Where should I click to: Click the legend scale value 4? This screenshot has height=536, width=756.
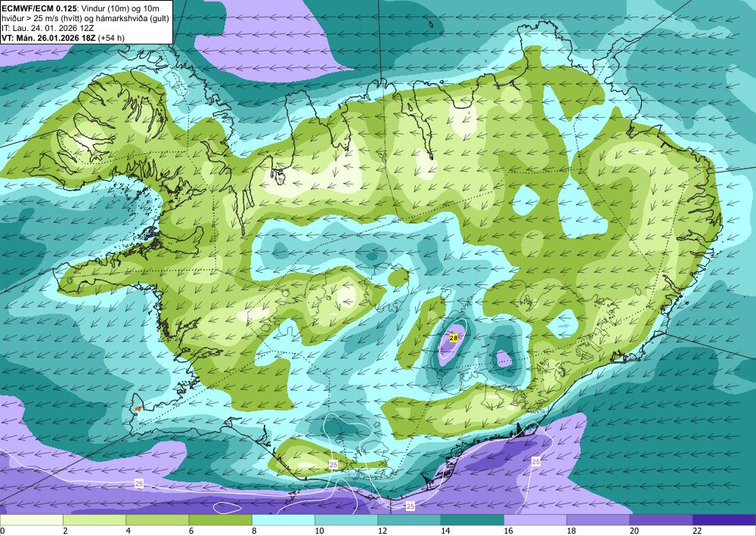pos(129,531)
